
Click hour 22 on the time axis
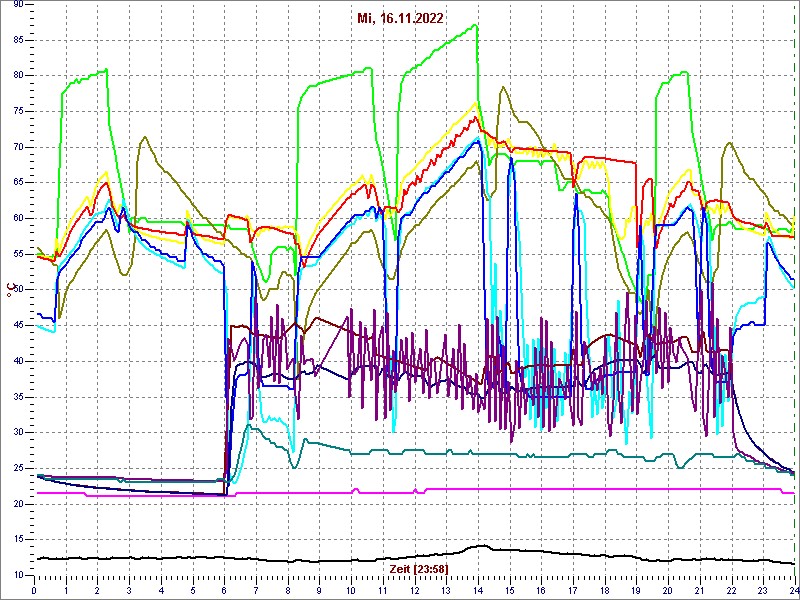pyautogui.click(x=731, y=591)
